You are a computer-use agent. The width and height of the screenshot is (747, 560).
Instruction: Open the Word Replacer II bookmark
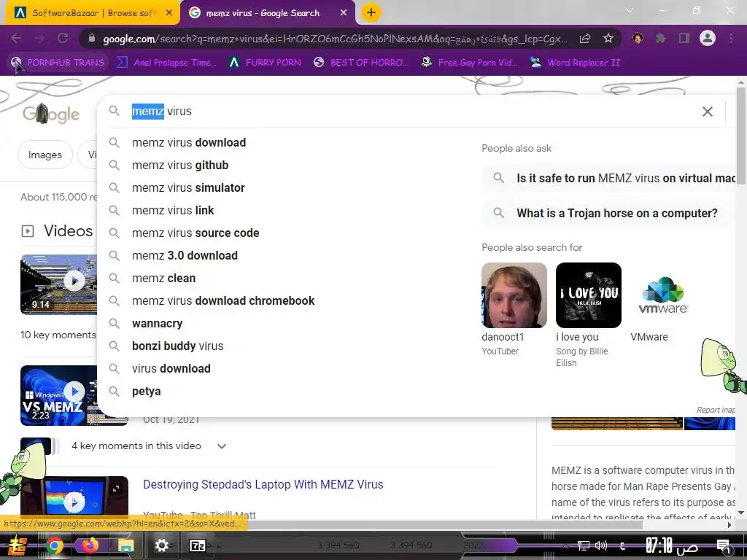point(576,63)
